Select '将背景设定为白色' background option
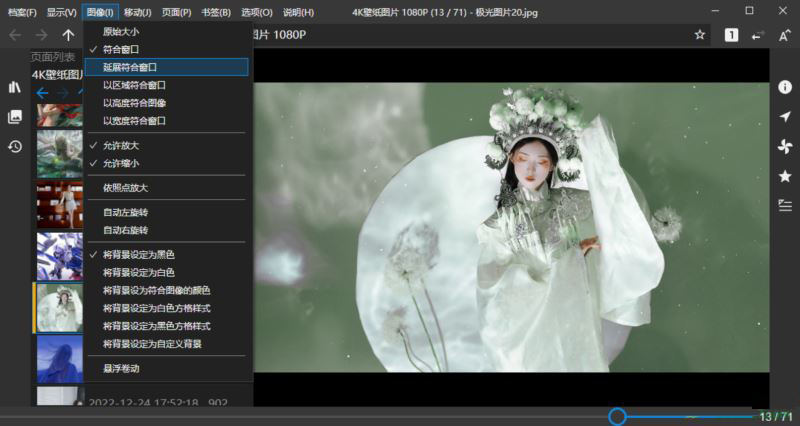 click(166, 272)
